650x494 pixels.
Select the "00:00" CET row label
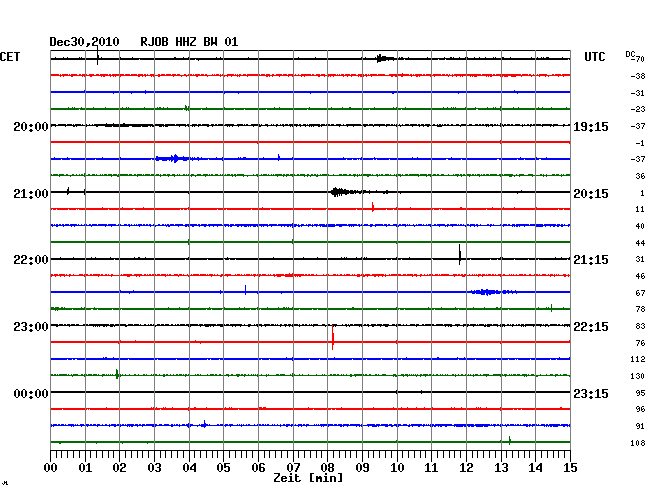tap(31, 393)
